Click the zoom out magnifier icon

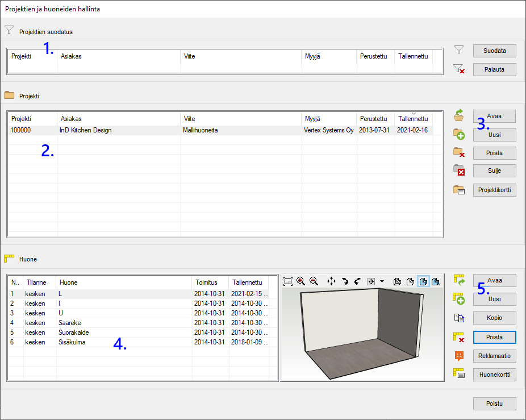tap(313, 281)
